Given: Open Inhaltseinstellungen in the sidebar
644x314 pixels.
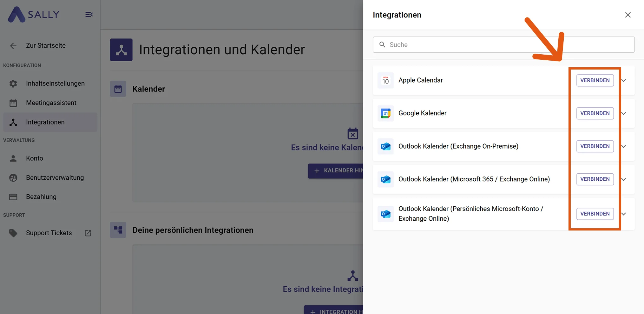Looking at the screenshot, I should (50, 84).
